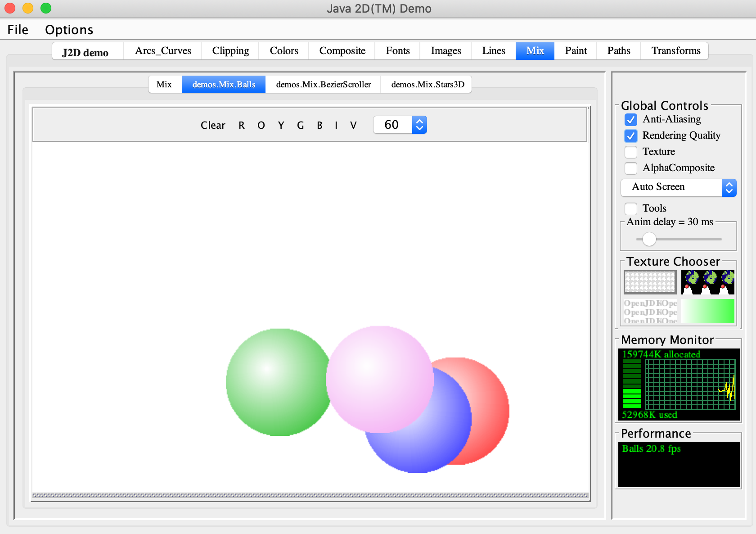This screenshot has height=534, width=756.
Task: Enable the Texture checkbox
Action: click(631, 152)
